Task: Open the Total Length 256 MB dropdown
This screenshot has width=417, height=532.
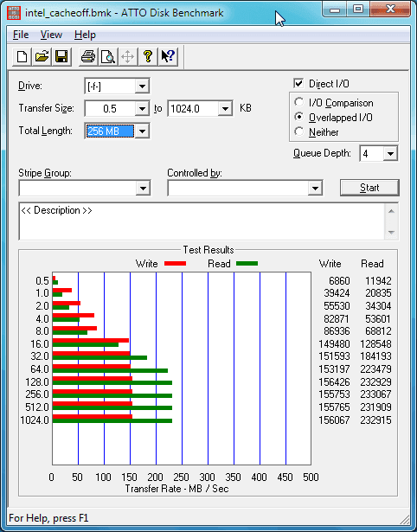Action: (142, 131)
